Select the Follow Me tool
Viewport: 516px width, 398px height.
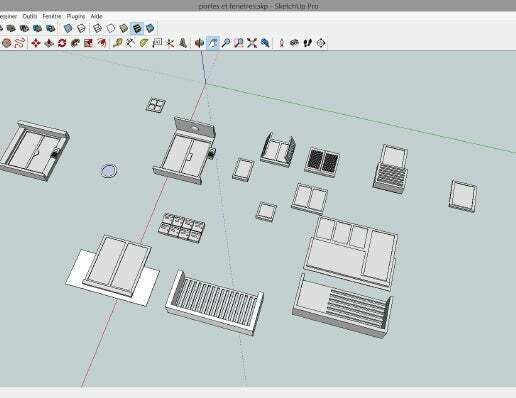pyautogui.click(x=75, y=43)
